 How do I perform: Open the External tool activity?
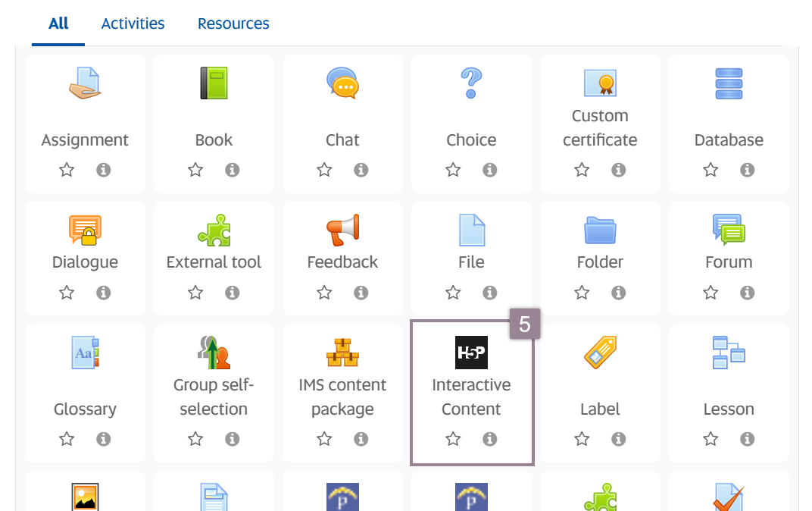click(214, 230)
